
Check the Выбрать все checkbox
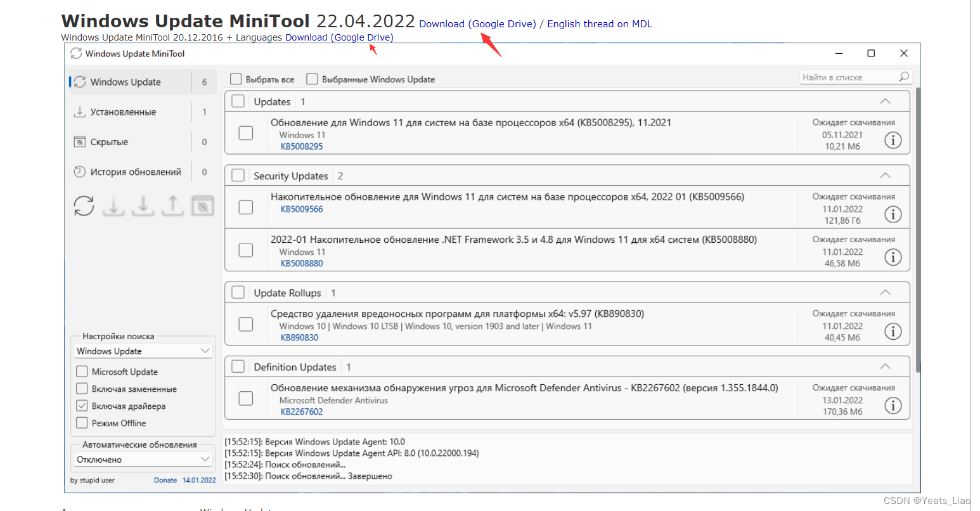click(236, 79)
